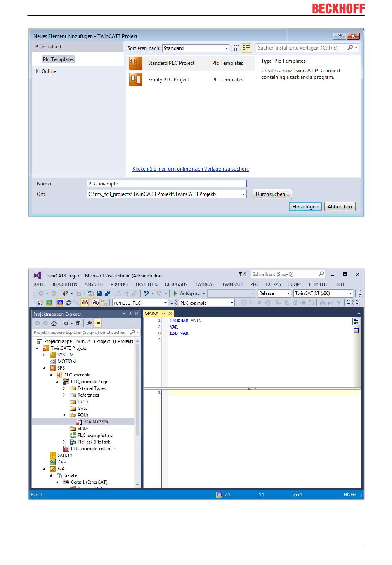Viewport: 392px width, 565px height.
Task: Click the Save All toolbar icon
Action: tap(107, 293)
